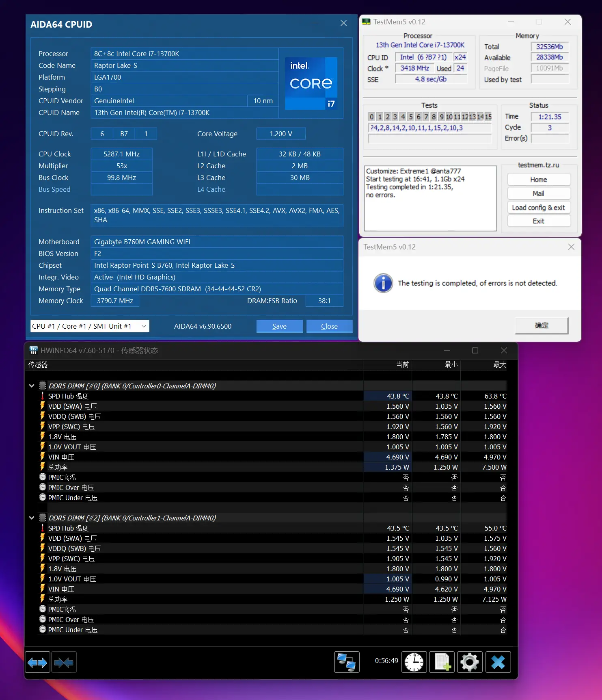Click the blue information icon in TestMem5 dialog
Viewport: 602px width, 700px height.
[x=383, y=283]
